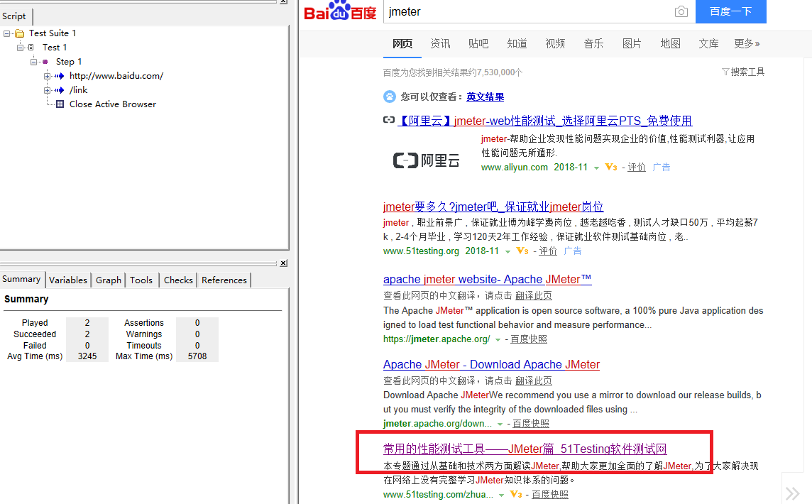Select the Test 1 document icon
Image resolution: width=812 pixels, height=504 pixels.
coord(31,48)
